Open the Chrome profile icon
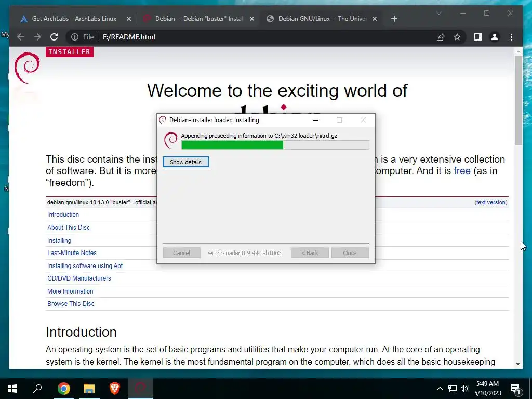The width and height of the screenshot is (532, 399). coord(495,37)
